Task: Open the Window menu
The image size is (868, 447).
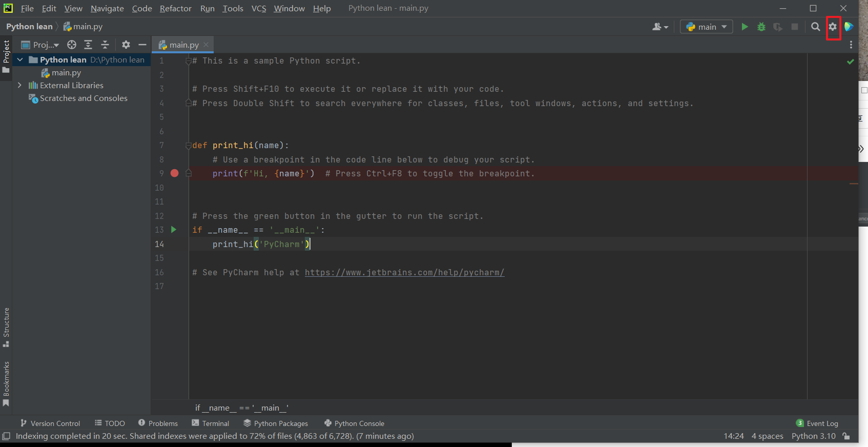Action: [289, 8]
